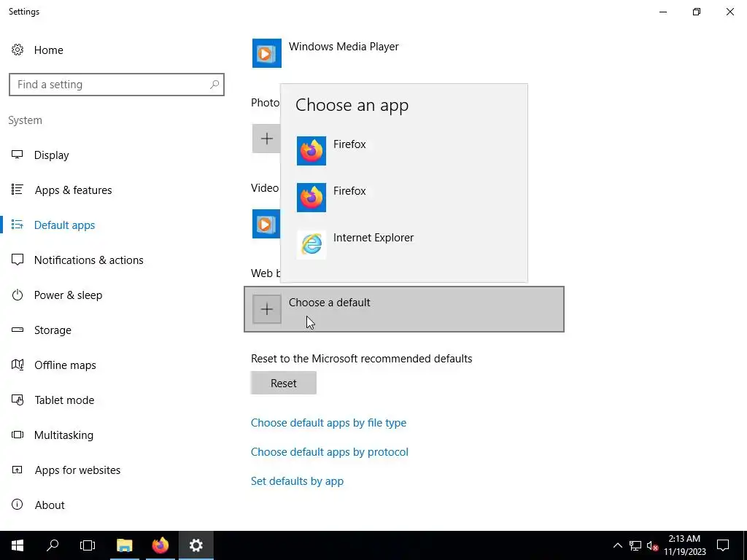Open Power & sleep settings
The image size is (747, 560).
[x=68, y=295]
